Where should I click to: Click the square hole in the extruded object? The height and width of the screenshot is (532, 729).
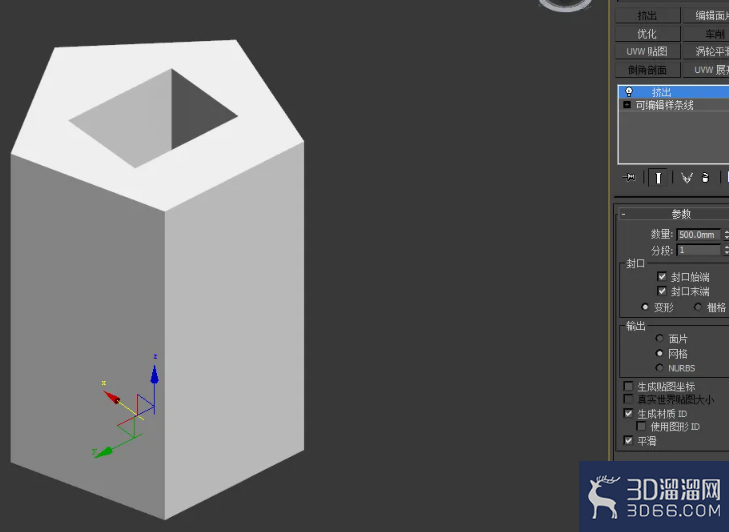pos(153,118)
